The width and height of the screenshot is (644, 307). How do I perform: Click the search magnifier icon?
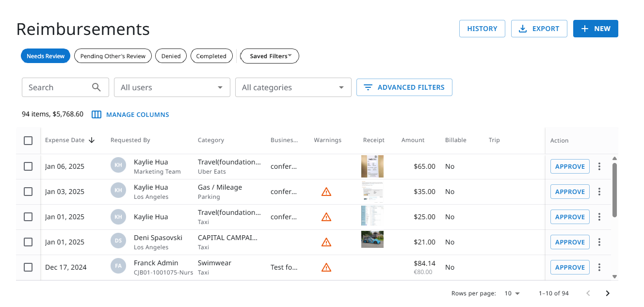click(97, 87)
